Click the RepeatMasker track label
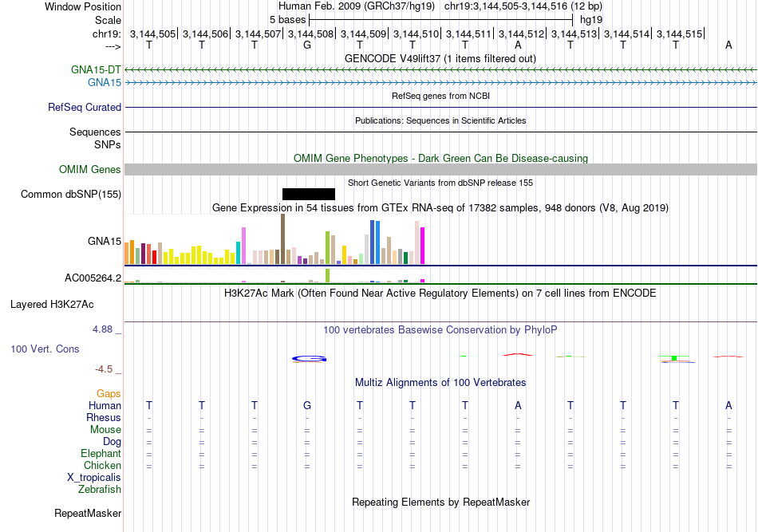Screen dimensions: 758x532 click(88, 513)
